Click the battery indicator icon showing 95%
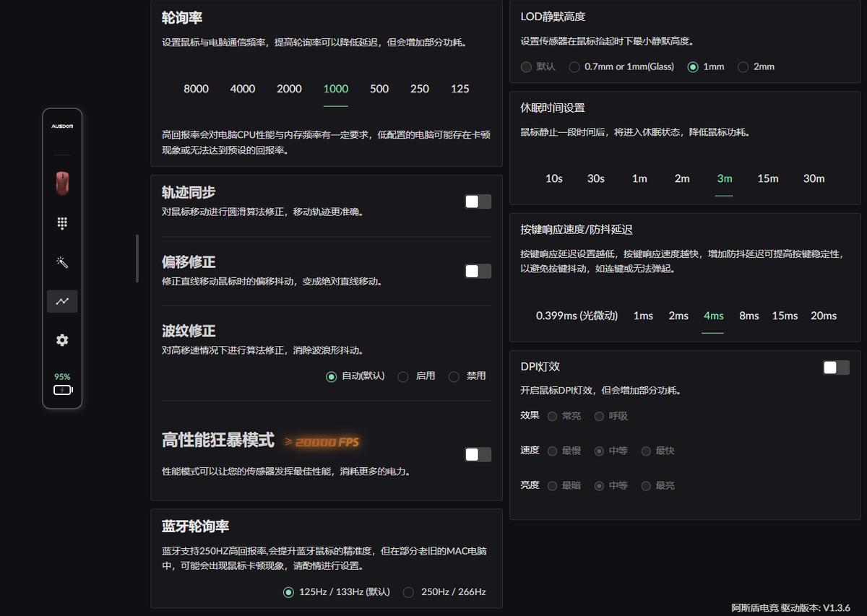Image resolution: width=867 pixels, height=616 pixels. pos(62,389)
